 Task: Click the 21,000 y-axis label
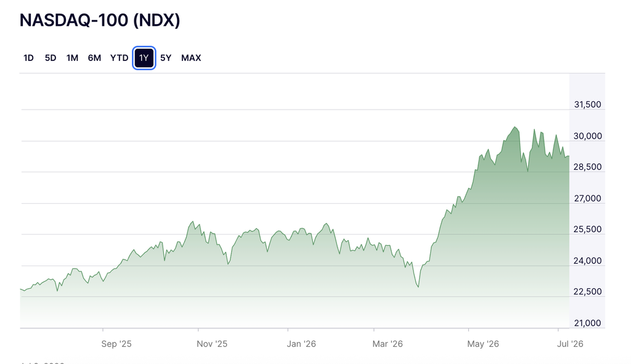pos(587,323)
